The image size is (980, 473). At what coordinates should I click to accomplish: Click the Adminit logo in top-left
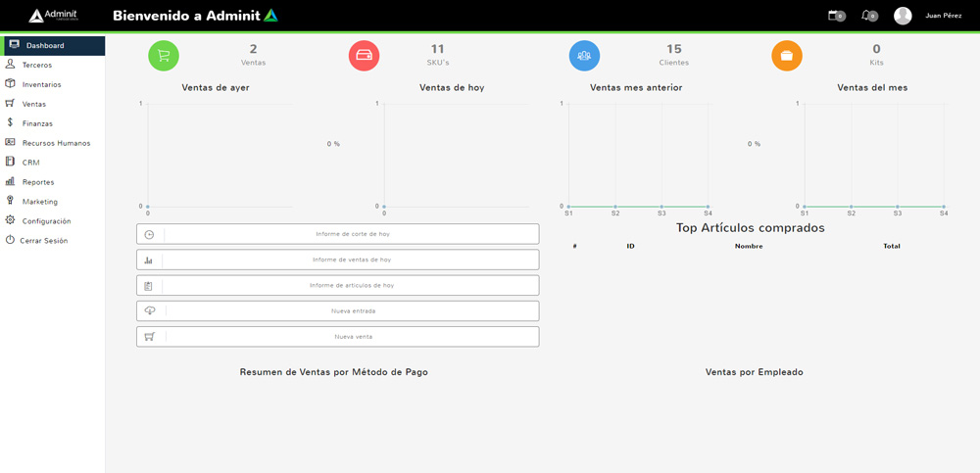[x=53, y=16]
